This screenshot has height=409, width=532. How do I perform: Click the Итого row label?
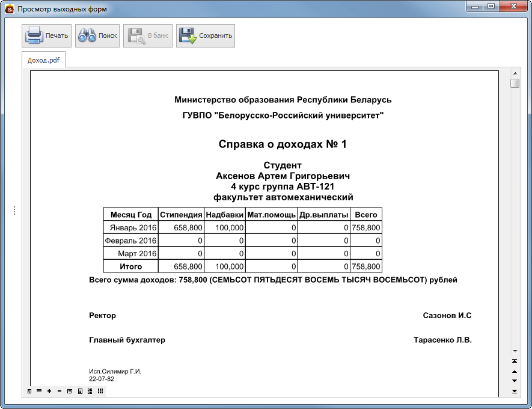[131, 266]
